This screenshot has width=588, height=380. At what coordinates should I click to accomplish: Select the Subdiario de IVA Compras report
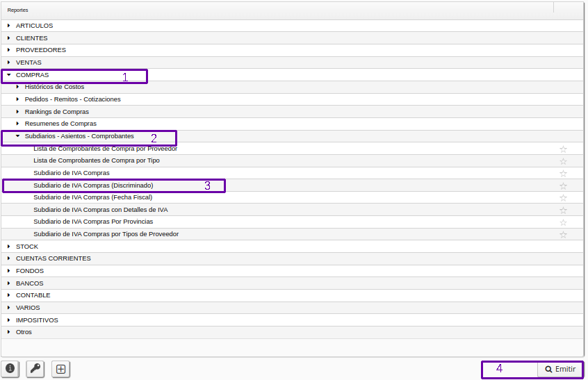click(x=72, y=173)
